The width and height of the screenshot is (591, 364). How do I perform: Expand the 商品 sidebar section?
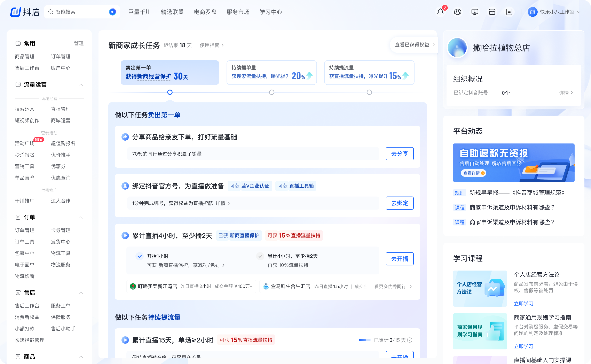tap(81, 357)
